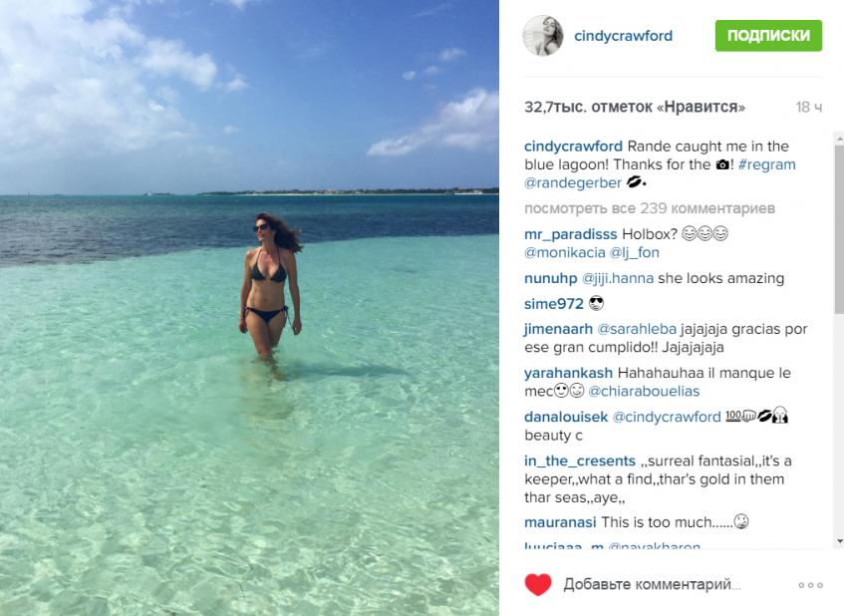Click the @sarahleba mention
This screenshot has width=844, height=616.
tap(636, 329)
